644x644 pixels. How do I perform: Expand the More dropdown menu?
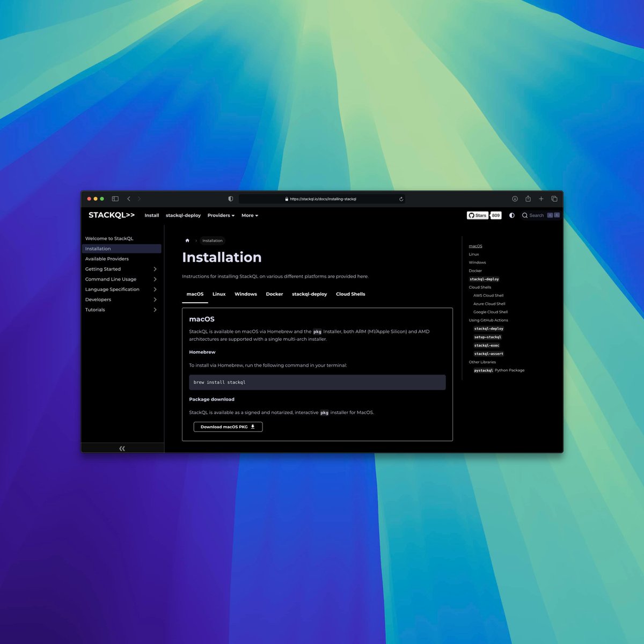pyautogui.click(x=250, y=215)
